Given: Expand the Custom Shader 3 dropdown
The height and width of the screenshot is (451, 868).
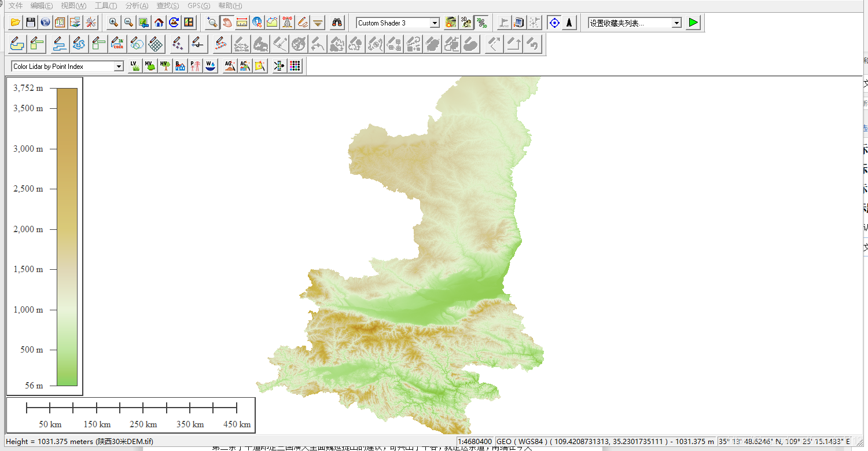Looking at the screenshot, I should pyautogui.click(x=435, y=23).
